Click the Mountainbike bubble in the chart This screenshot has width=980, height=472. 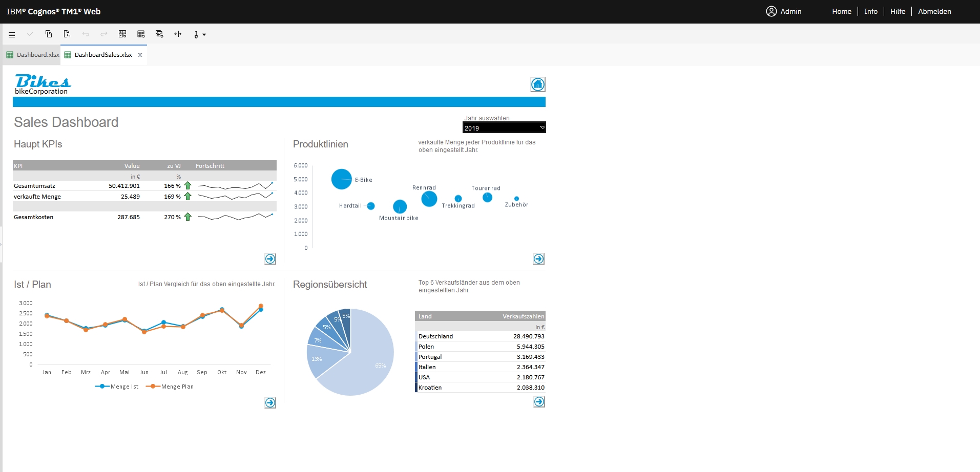pos(400,207)
